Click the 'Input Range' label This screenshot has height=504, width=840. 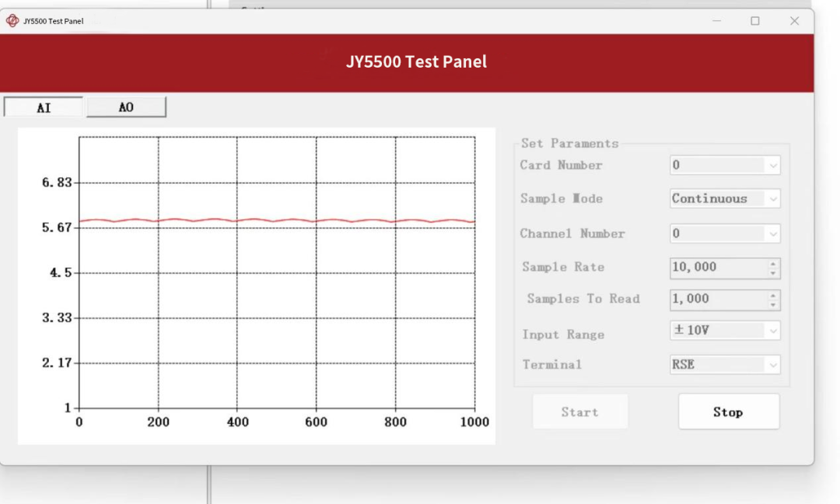[563, 334]
